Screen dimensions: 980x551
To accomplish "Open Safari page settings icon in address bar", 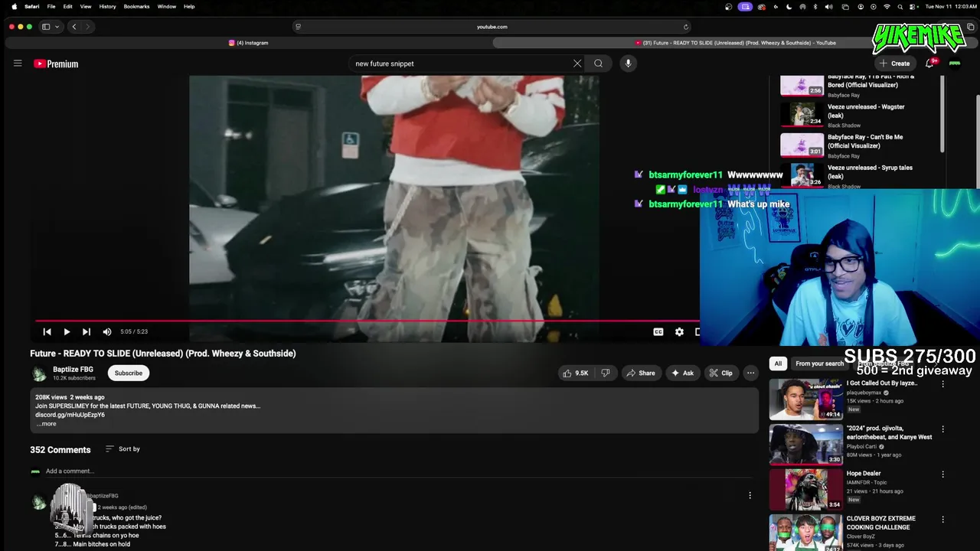I will (298, 27).
